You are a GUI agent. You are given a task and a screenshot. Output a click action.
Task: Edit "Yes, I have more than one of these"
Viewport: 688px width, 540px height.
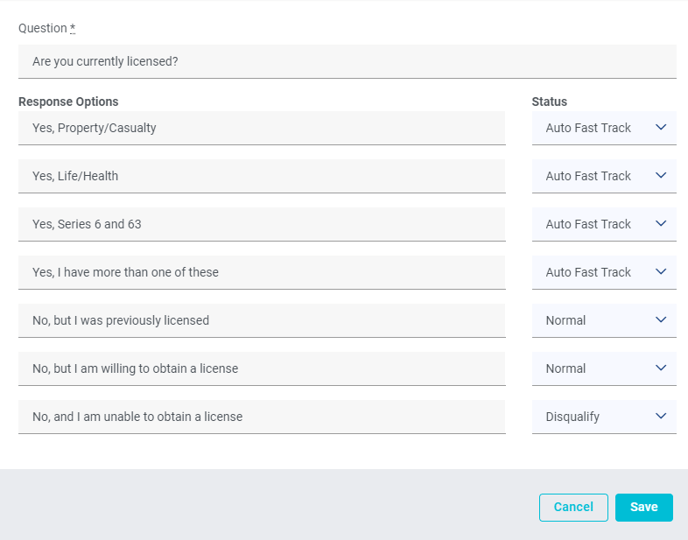262,272
